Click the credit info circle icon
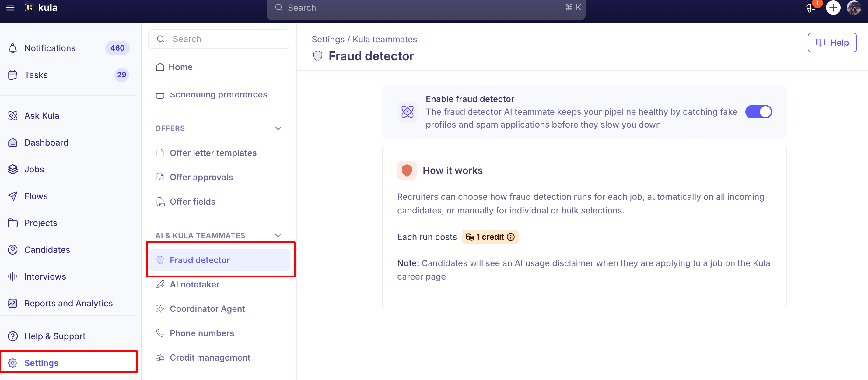868x380 pixels. [511, 237]
